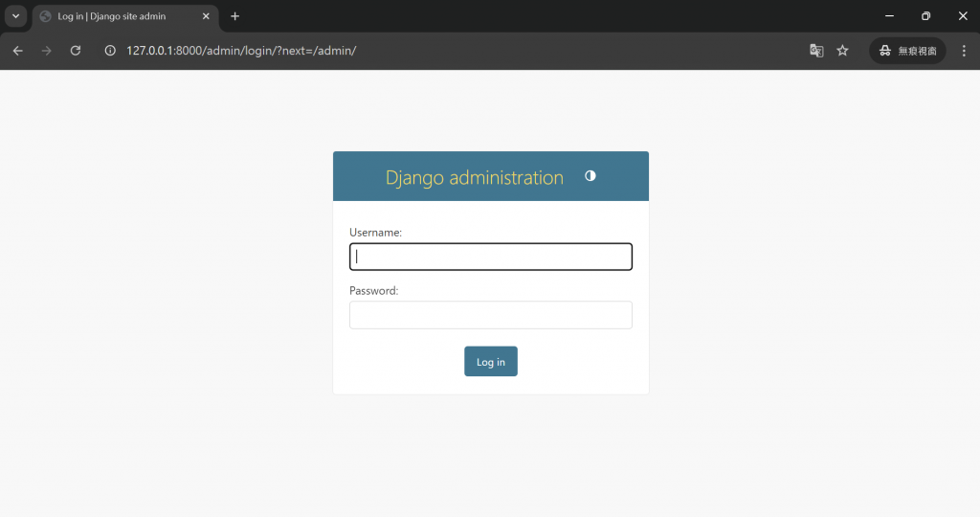Viewport: 980px width, 517px height.
Task: Toggle the Django admin theme icon
Action: (590, 176)
